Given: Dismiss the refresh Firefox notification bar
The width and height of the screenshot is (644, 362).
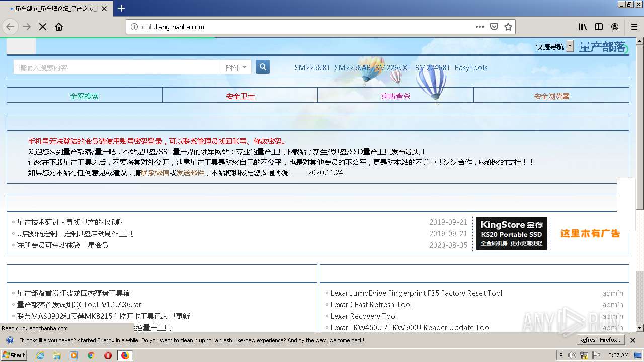Looking at the screenshot, I should (633, 340).
